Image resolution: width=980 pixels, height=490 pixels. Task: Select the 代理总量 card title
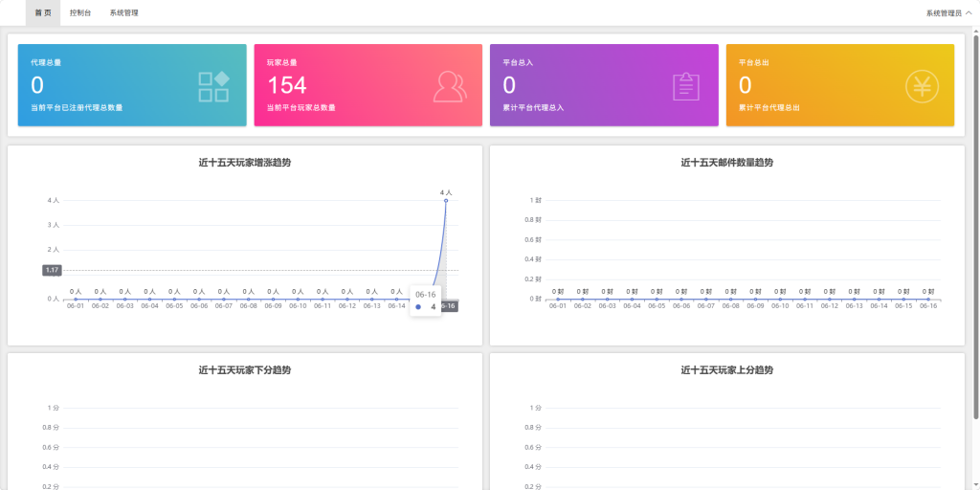(46, 62)
